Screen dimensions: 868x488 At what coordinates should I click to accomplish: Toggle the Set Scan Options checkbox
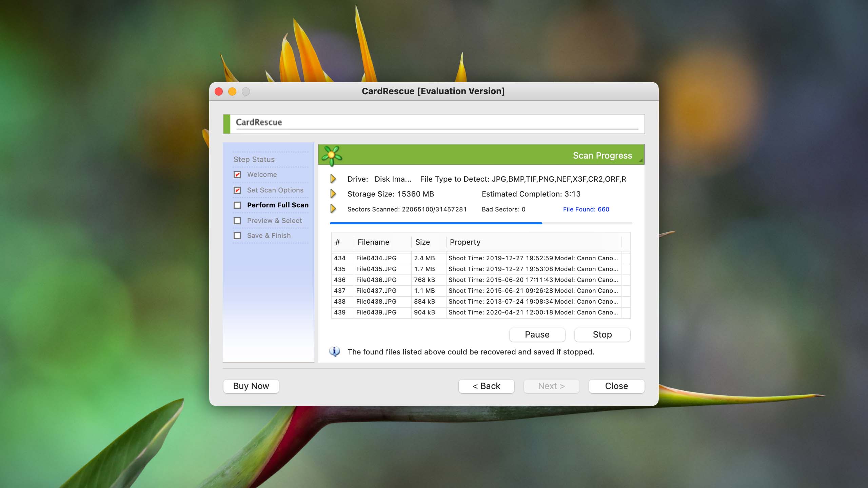pos(237,190)
